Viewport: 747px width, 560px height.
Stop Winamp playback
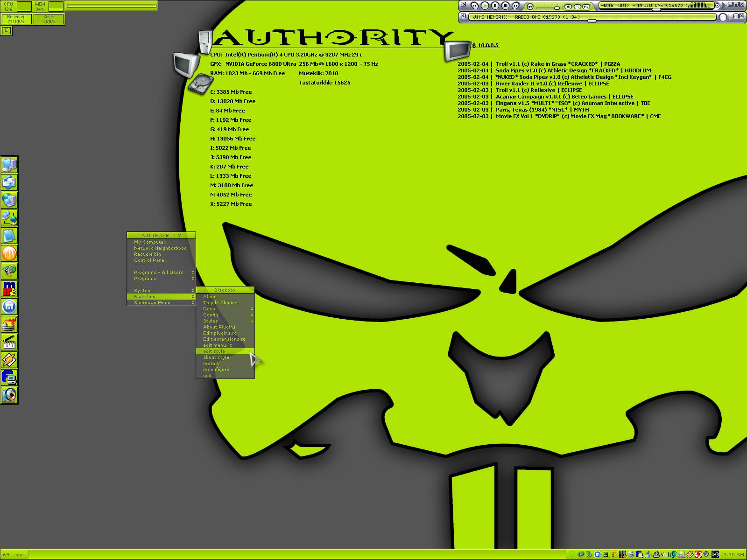505,6
